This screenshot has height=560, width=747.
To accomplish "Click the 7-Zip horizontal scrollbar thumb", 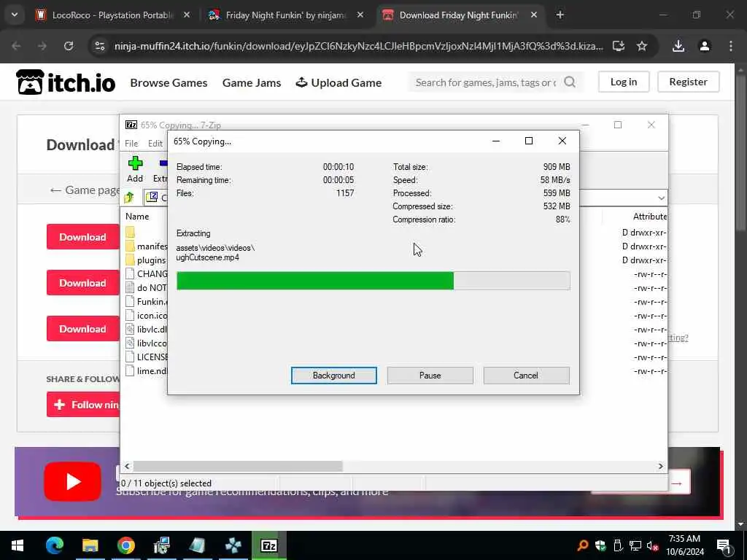I will [x=238, y=466].
